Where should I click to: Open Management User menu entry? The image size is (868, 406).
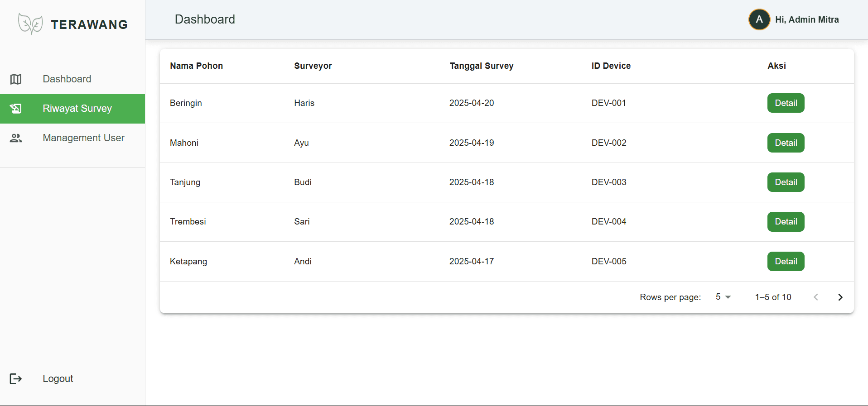tap(83, 138)
